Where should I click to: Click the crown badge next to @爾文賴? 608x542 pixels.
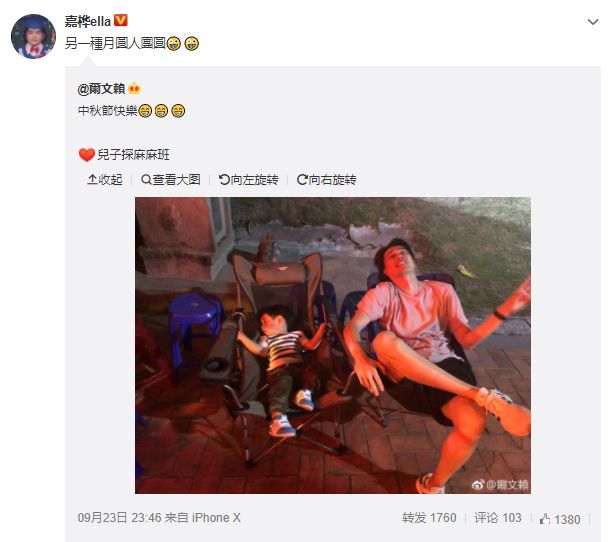(134, 89)
